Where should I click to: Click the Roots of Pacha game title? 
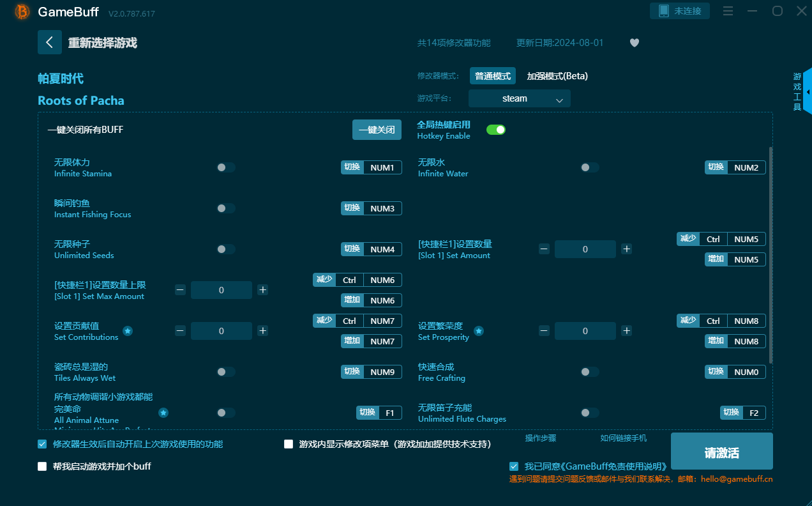click(x=81, y=100)
